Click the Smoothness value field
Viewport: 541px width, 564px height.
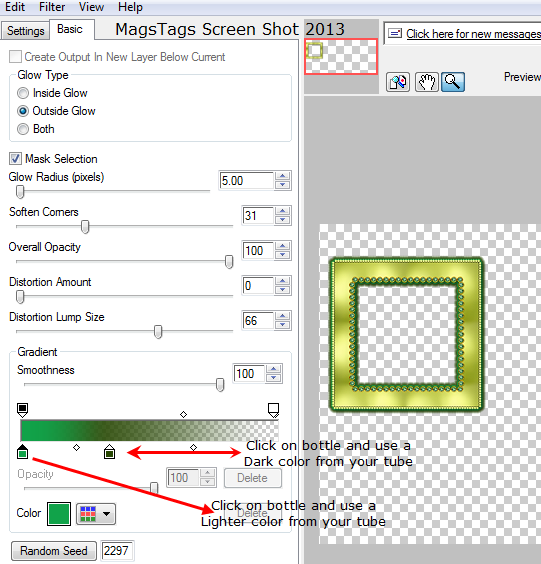pos(250,373)
